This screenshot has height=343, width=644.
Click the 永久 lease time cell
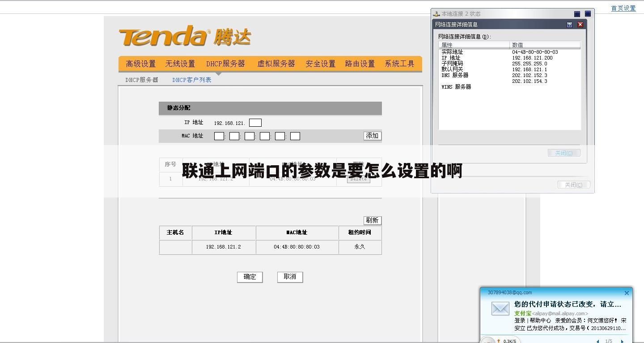(x=360, y=247)
